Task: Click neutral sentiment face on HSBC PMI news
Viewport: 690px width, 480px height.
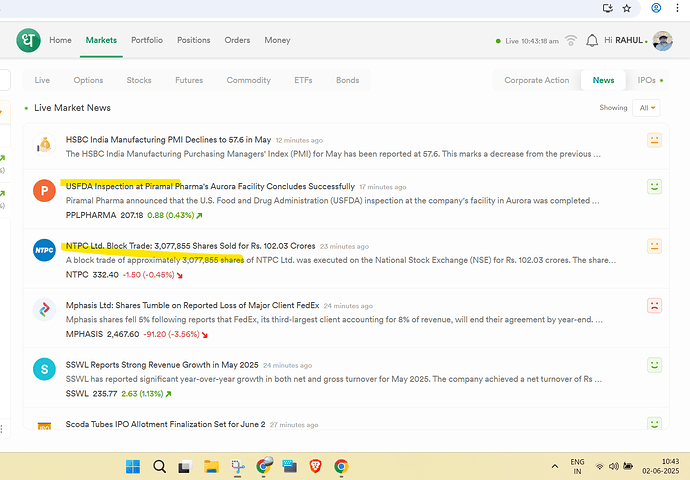Action: coord(654,140)
